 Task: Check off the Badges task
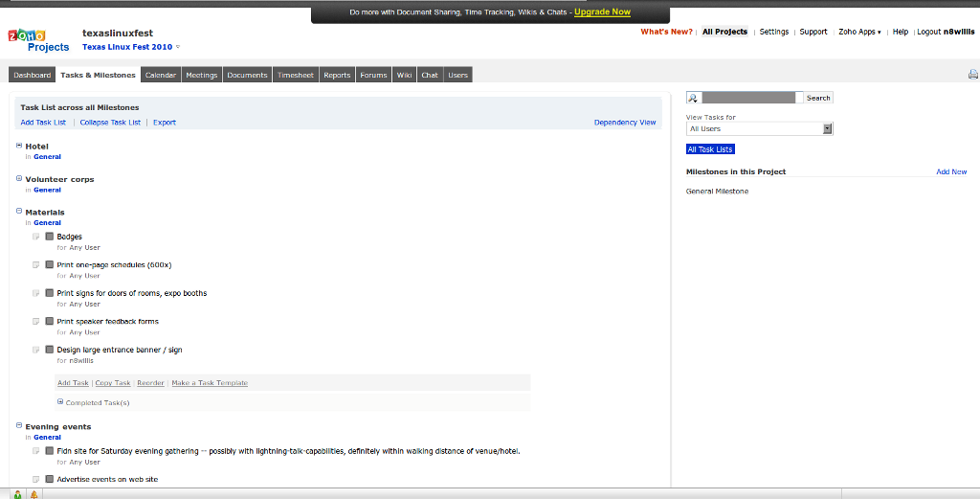pos(50,237)
